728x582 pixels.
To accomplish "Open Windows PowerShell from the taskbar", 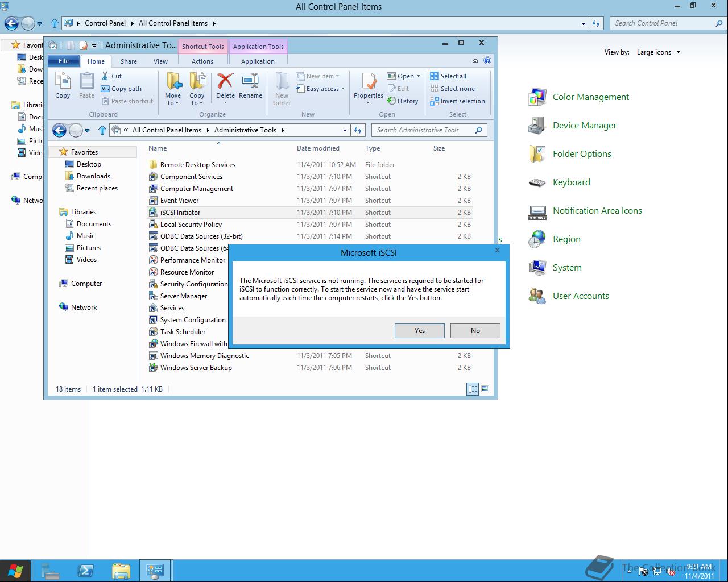I will [x=86, y=571].
